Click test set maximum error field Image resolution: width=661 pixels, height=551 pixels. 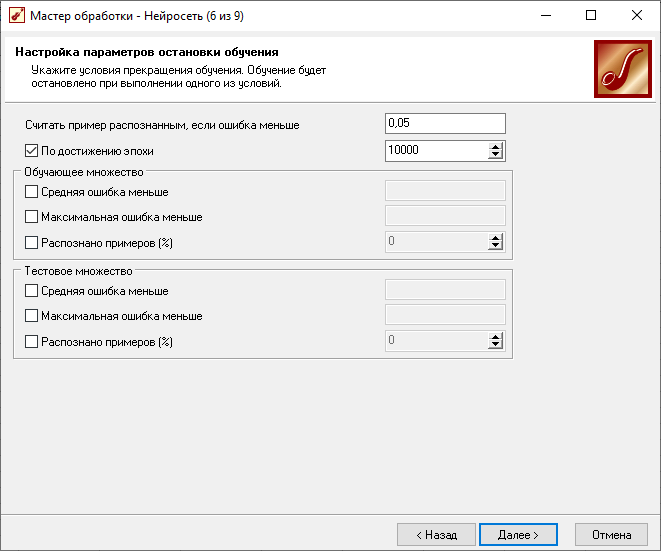point(445,314)
